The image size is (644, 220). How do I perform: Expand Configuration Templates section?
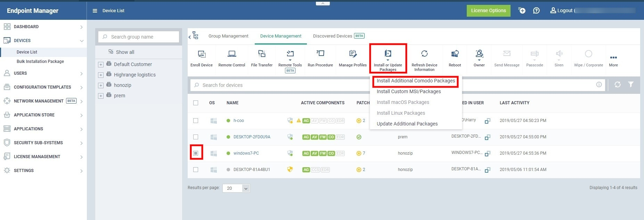pos(43,87)
